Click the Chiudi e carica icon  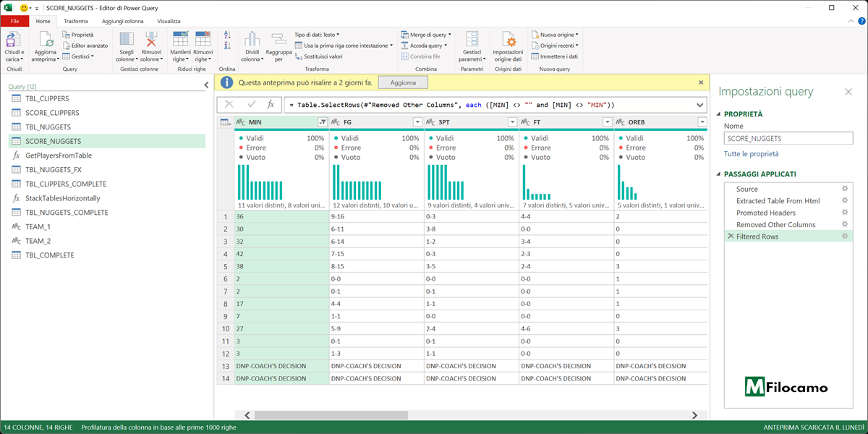[x=14, y=40]
